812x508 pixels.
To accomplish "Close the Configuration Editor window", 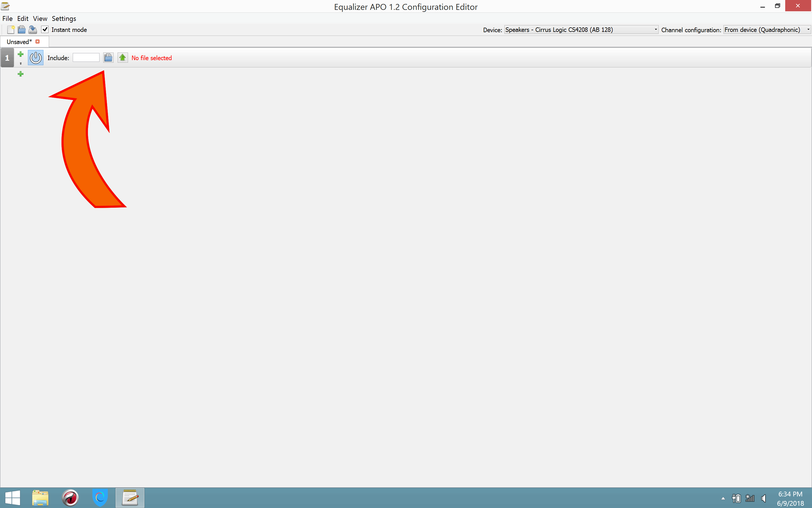I will pyautogui.click(x=798, y=6).
